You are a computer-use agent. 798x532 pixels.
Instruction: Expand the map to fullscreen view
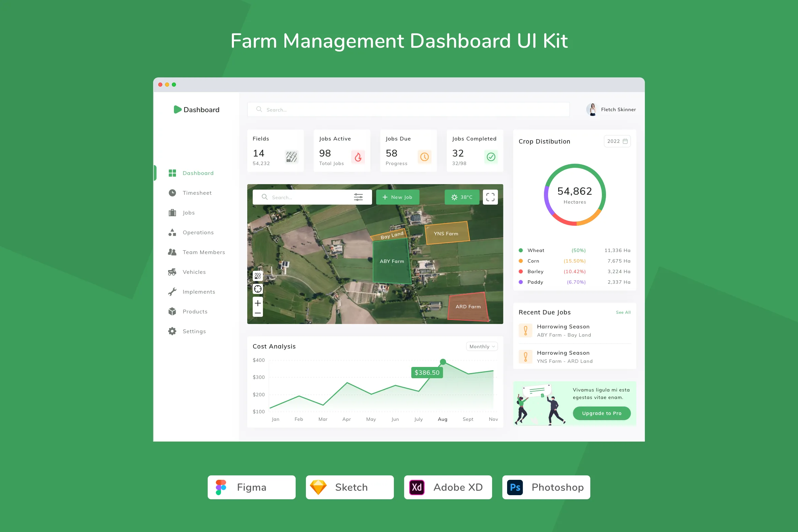point(490,197)
